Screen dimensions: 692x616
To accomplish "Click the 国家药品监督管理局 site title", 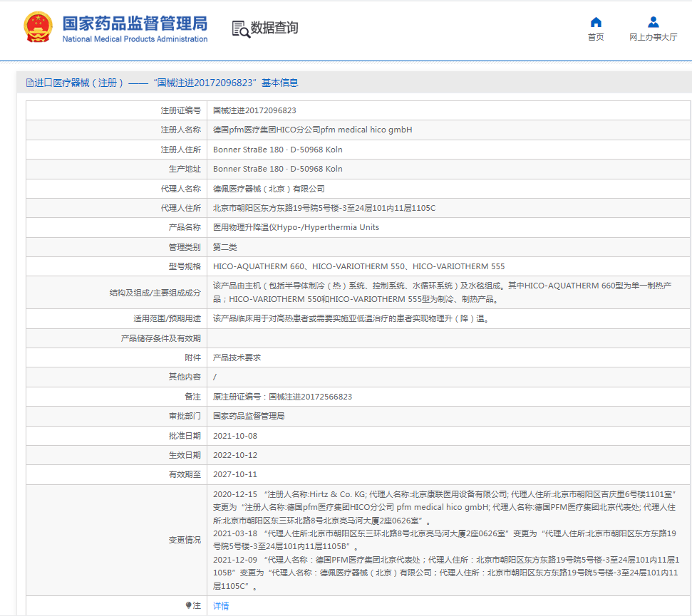I will point(135,23).
